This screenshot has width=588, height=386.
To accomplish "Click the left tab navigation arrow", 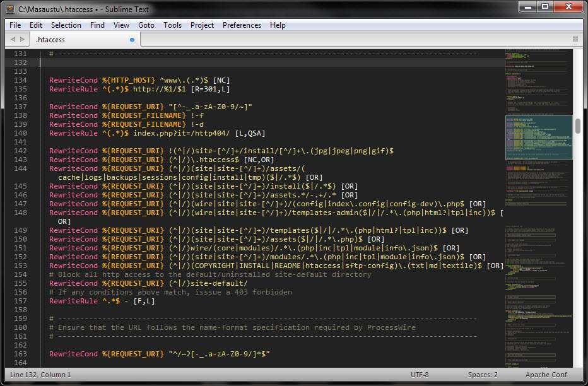I will pyautogui.click(x=13, y=39).
